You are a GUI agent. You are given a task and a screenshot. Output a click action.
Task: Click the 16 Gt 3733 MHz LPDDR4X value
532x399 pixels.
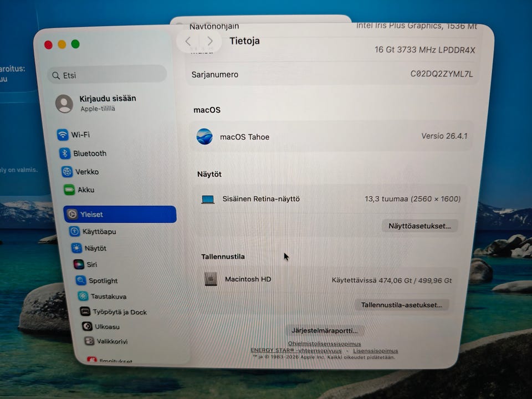[x=425, y=50]
